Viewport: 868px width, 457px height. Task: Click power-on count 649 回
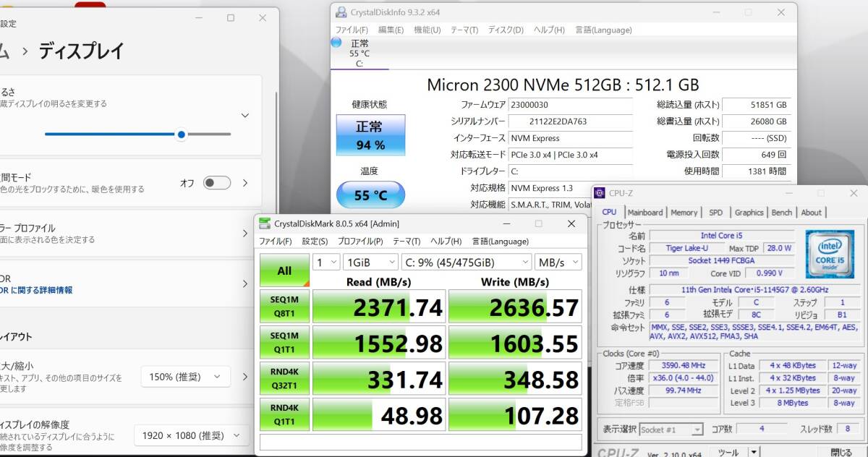tap(756, 154)
